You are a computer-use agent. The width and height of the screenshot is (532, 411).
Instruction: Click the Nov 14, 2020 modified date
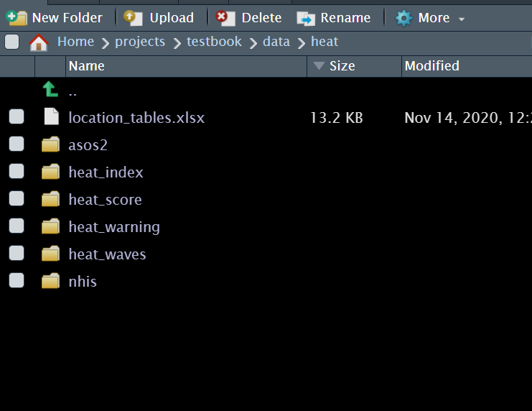468,118
